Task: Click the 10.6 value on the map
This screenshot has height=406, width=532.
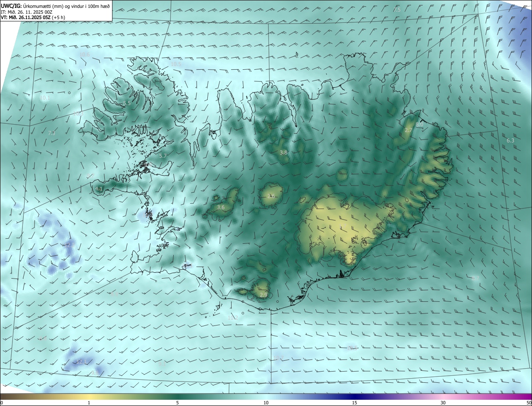Action: pos(84,54)
